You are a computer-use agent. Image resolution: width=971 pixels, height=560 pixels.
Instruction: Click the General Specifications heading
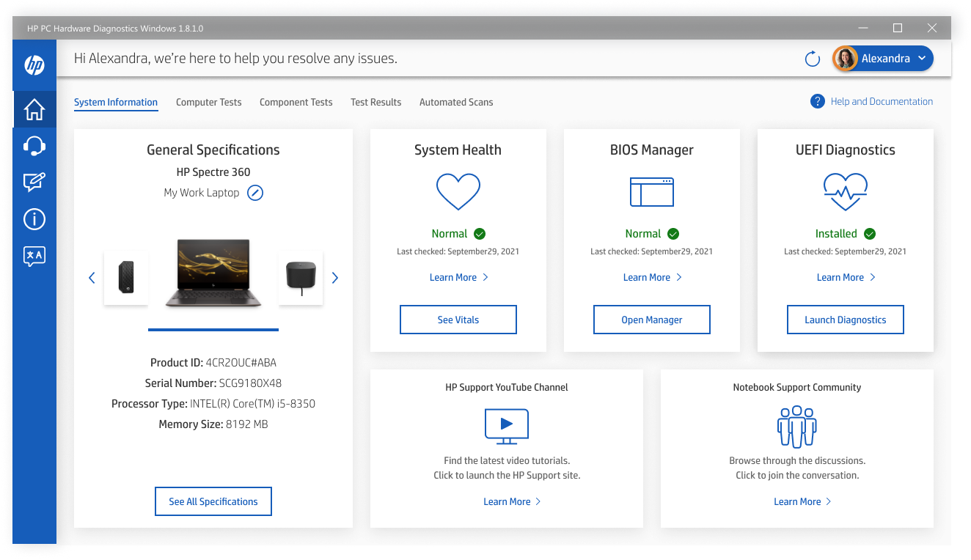pyautogui.click(x=213, y=150)
